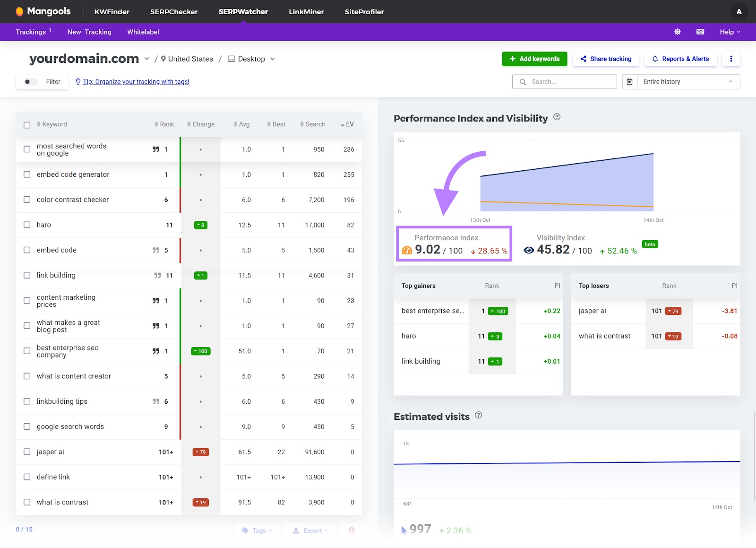Expand the Desktop device dropdown
756x548 pixels.
(x=251, y=59)
